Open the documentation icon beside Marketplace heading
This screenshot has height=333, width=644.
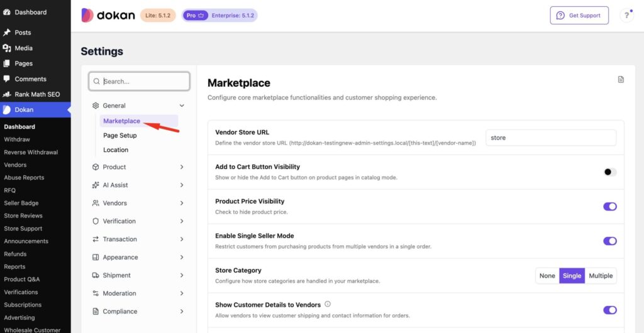coord(621,80)
